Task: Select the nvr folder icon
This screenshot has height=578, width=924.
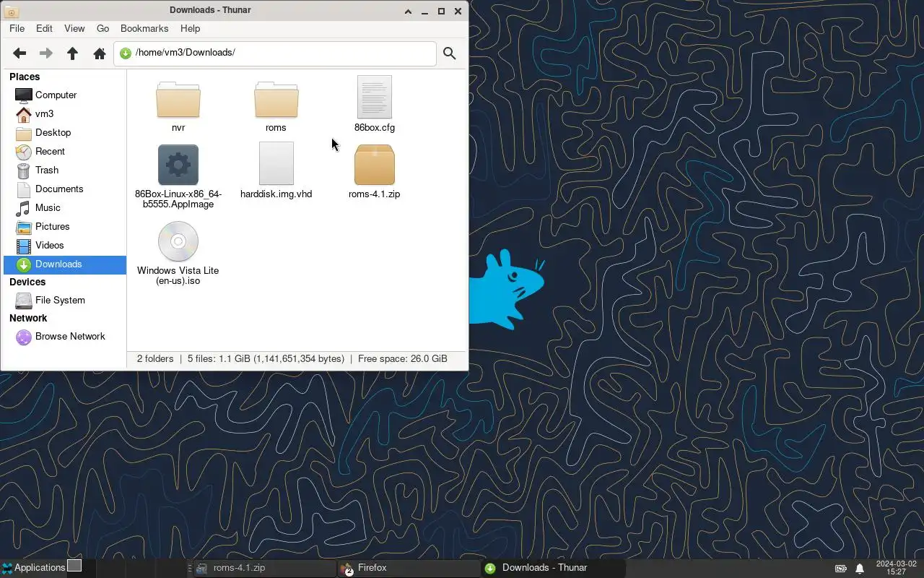Action: (178, 100)
